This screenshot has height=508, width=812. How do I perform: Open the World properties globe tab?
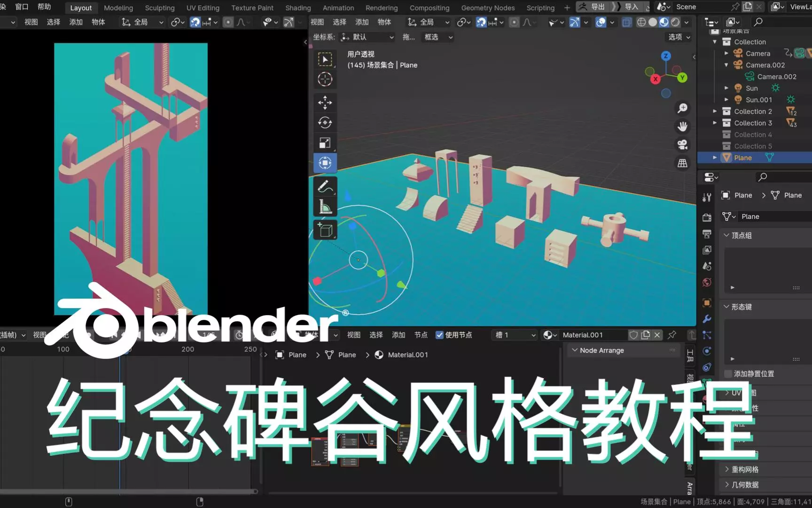pyautogui.click(x=707, y=282)
